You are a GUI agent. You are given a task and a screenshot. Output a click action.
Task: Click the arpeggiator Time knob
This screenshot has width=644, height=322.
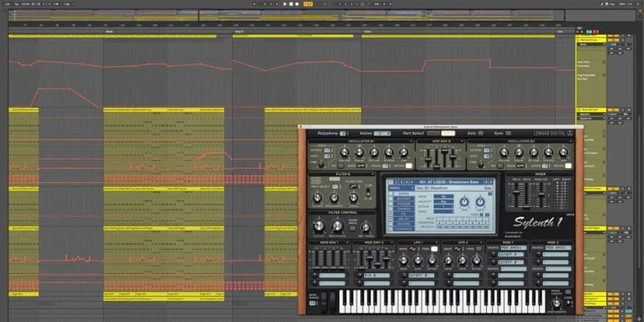[464, 202]
